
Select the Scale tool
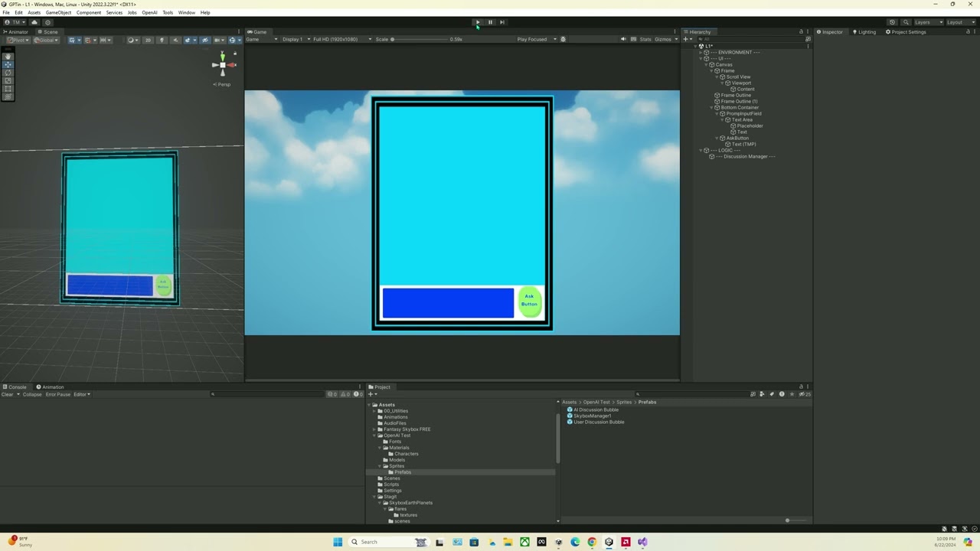[8, 80]
